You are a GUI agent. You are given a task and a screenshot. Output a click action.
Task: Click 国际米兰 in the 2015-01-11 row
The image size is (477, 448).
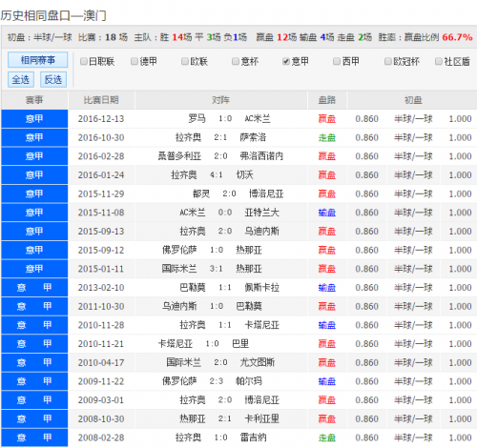[179, 269]
